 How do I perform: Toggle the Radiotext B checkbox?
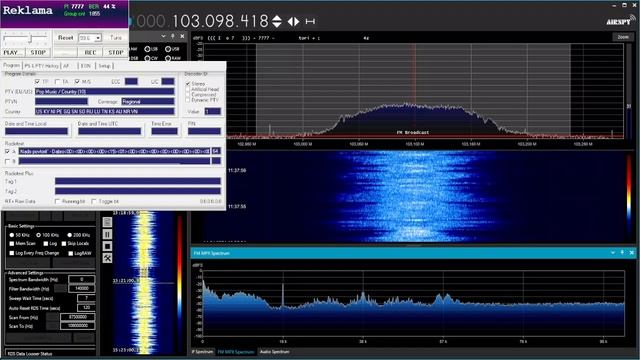[x=7, y=161]
